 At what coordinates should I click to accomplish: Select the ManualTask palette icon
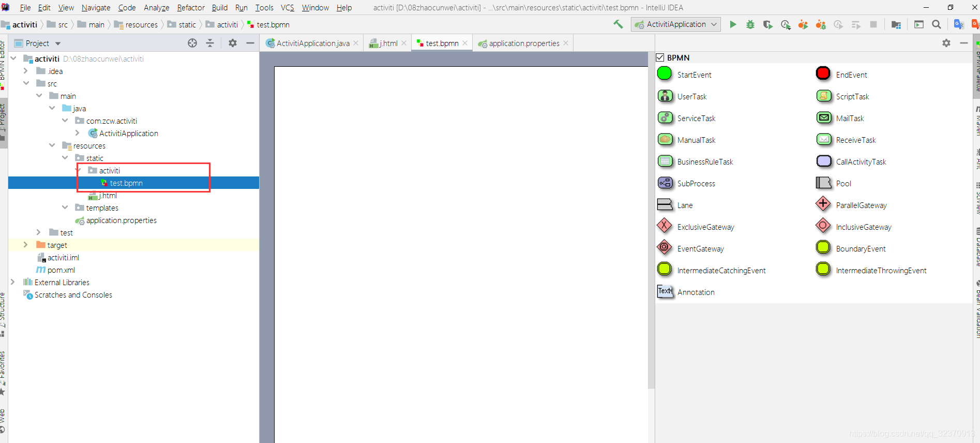pos(665,140)
